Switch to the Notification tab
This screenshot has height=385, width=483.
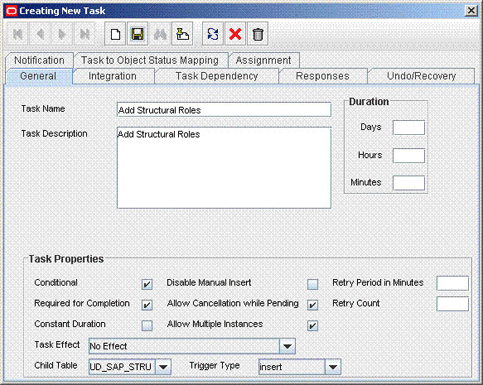[39, 60]
